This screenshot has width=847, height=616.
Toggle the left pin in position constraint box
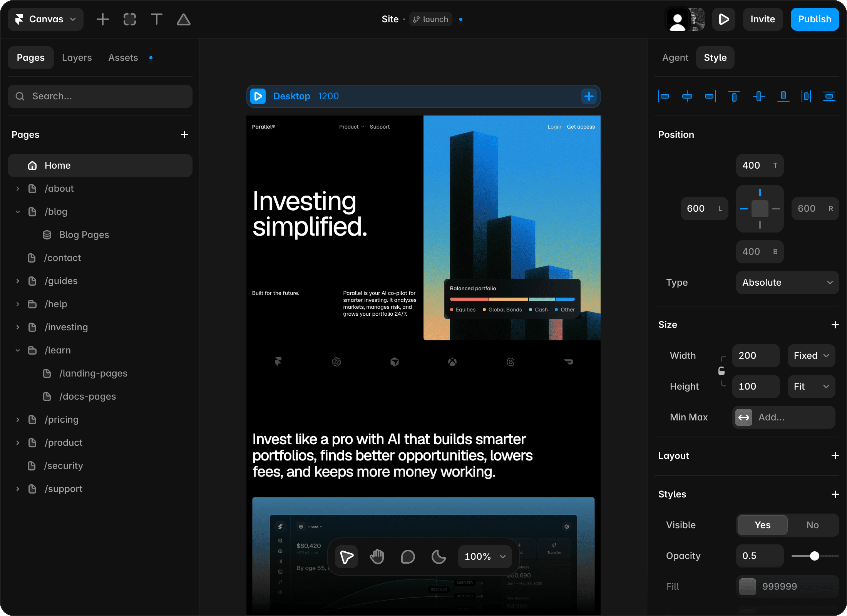click(x=744, y=209)
